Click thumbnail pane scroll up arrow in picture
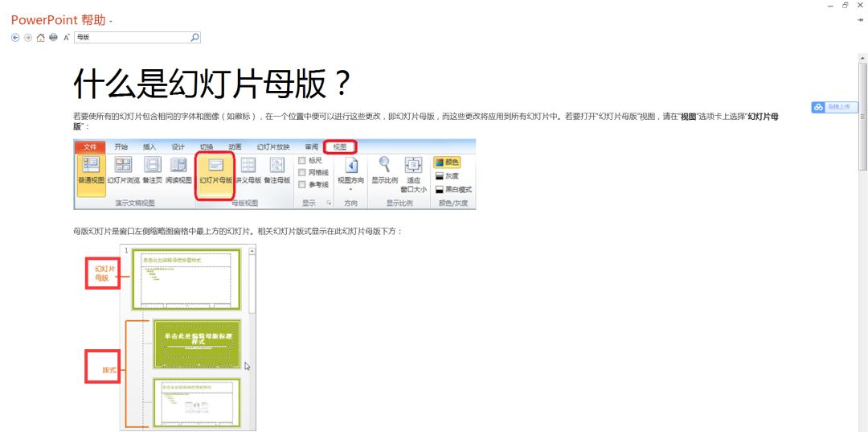The width and height of the screenshot is (868, 432). point(252,251)
